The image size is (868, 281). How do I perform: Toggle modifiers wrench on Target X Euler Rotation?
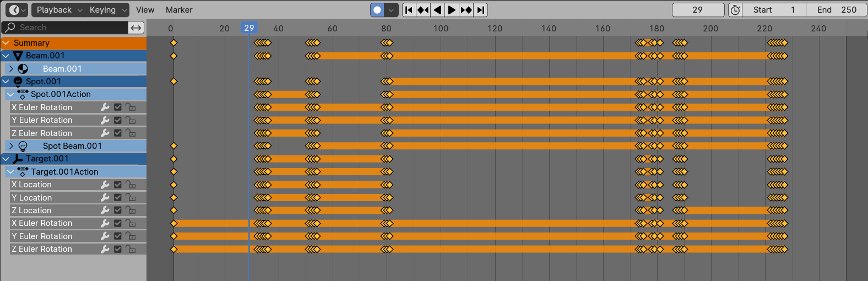coord(105,223)
